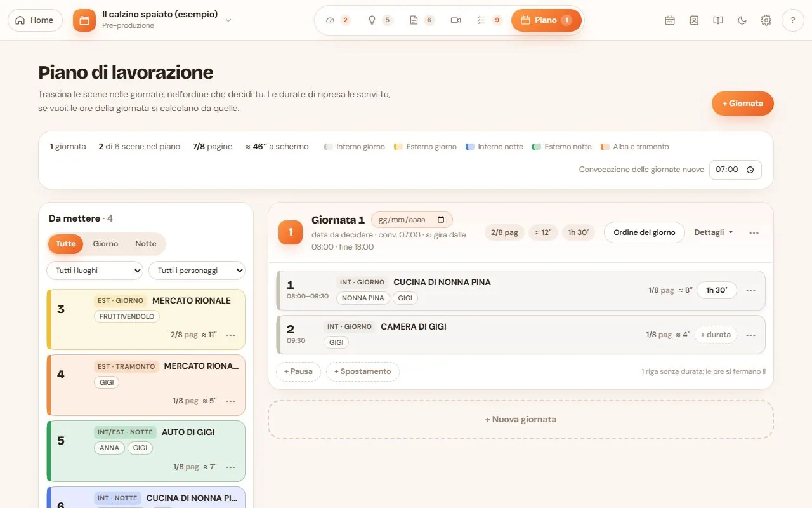The width and height of the screenshot is (812, 508).
Task: Open clock picker in convocazione time field
Action: pos(750,170)
